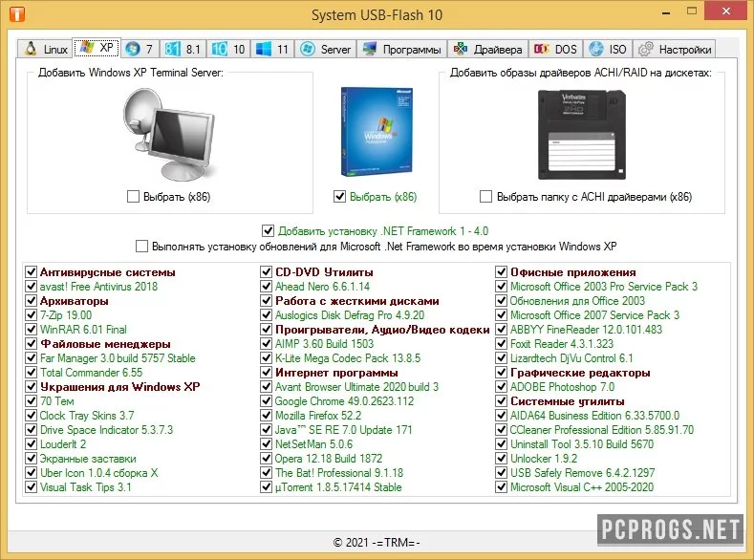Uncheck avast! Free Antivirus 2018

coord(32,287)
